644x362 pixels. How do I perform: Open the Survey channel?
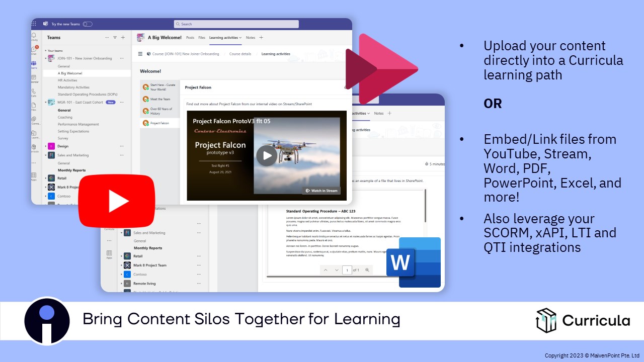click(63, 138)
